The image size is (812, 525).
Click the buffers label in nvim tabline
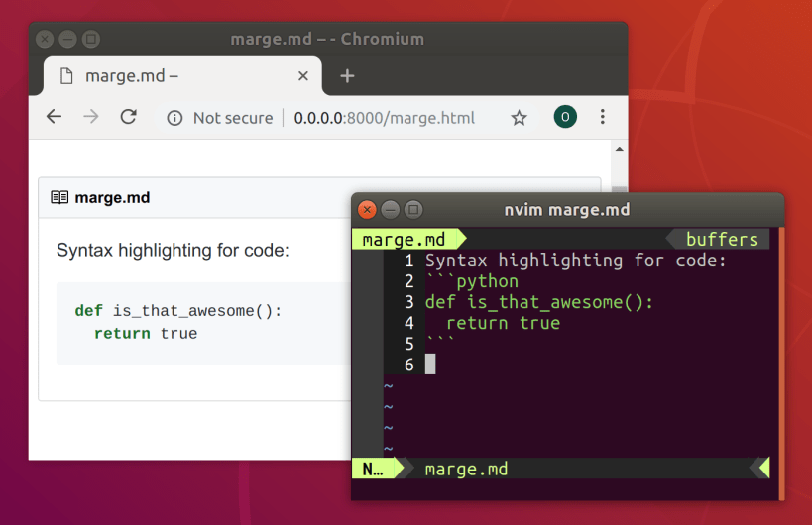coord(722,240)
